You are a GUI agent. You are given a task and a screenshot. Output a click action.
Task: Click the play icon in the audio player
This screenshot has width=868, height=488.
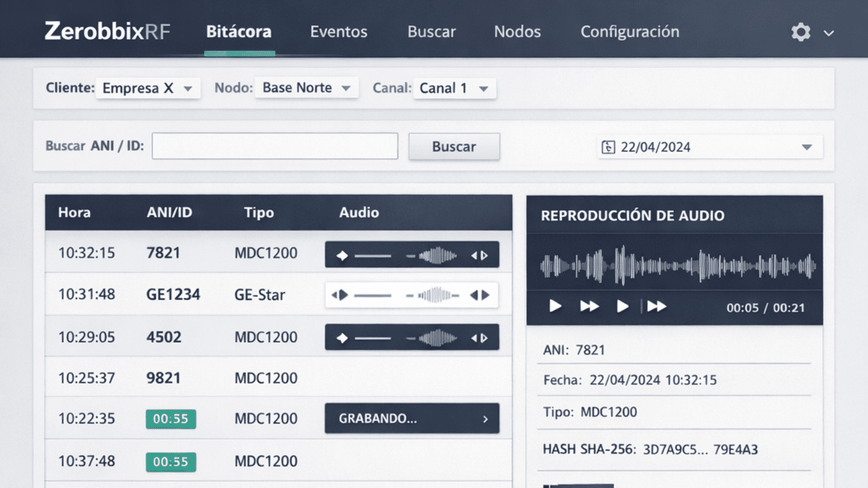point(555,305)
